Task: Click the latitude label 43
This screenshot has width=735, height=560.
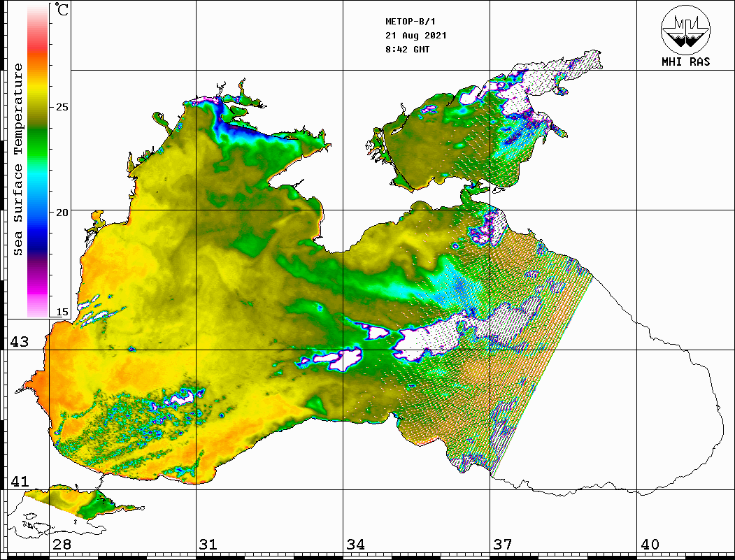Action: [20, 342]
